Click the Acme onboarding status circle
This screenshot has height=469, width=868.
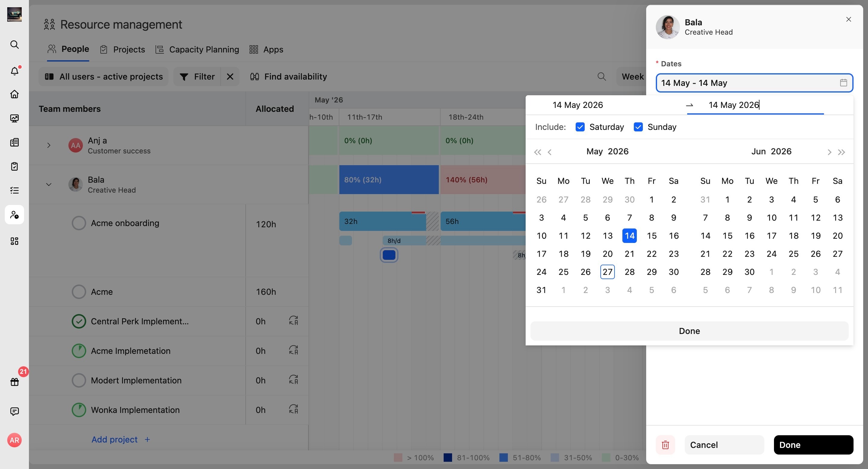[x=79, y=223]
